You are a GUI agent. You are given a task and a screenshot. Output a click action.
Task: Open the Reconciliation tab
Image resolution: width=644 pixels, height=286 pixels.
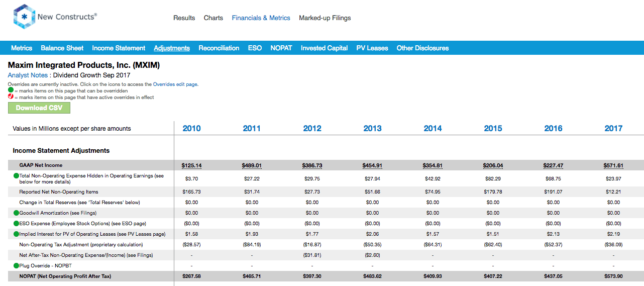[x=219, y=48]
